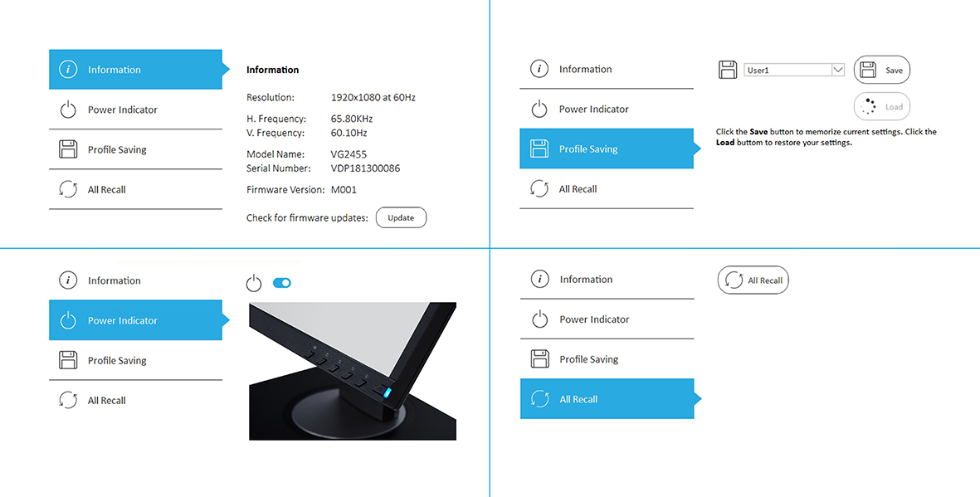This screenshot has width=980, height=497.
Task: Click the info icon in highlighted Information tab
Action: tap(68, 70)
